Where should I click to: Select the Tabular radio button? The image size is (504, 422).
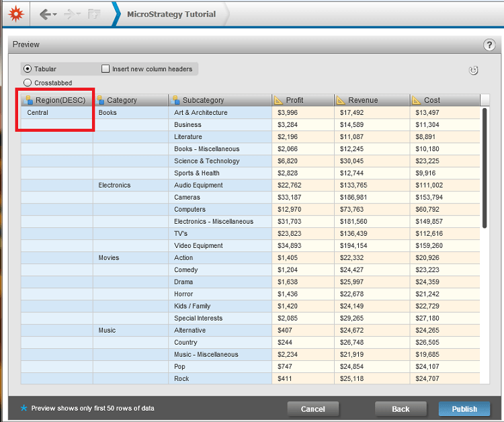28,69
